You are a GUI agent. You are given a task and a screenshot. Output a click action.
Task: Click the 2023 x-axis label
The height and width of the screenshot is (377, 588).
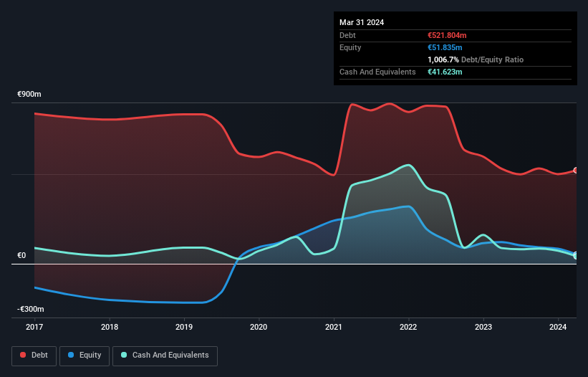[x=483, y=327]
